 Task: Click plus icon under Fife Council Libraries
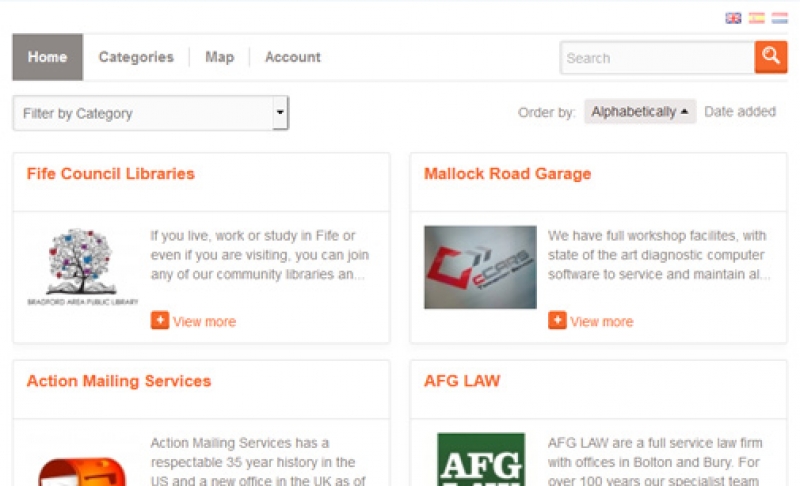tap(160, 320)
